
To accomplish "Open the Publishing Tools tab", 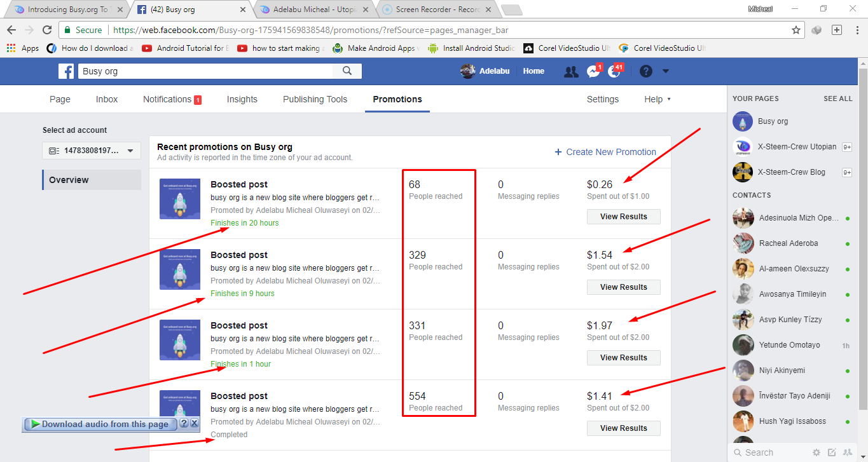I will coord(315,99).
